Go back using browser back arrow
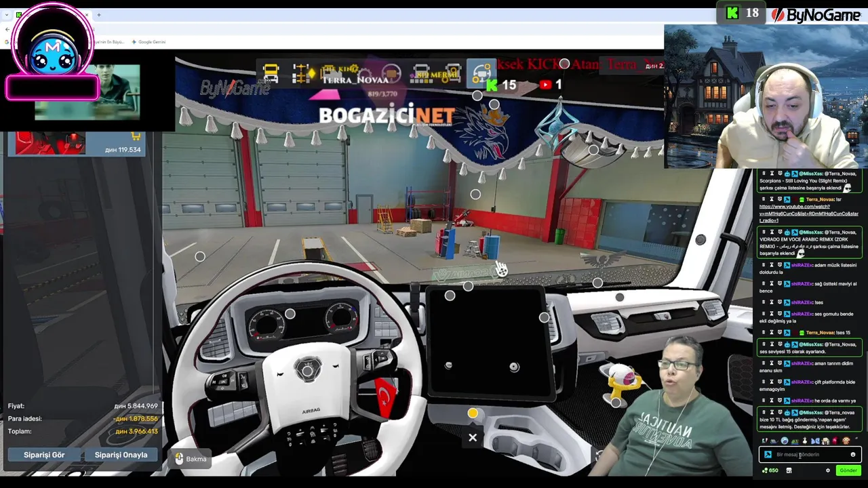Image resolution: width=868 pixels, height=488 pixels. 7,29
